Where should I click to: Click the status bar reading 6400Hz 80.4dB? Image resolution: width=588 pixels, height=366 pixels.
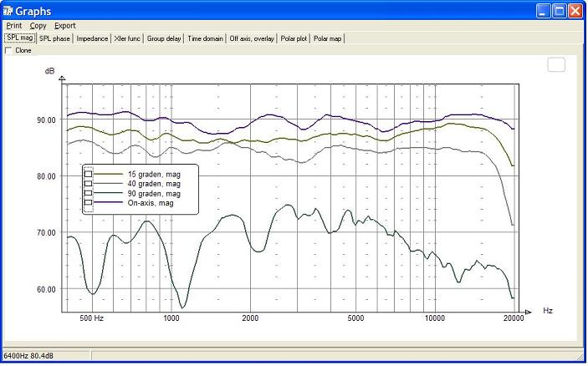tap(28, 355)
